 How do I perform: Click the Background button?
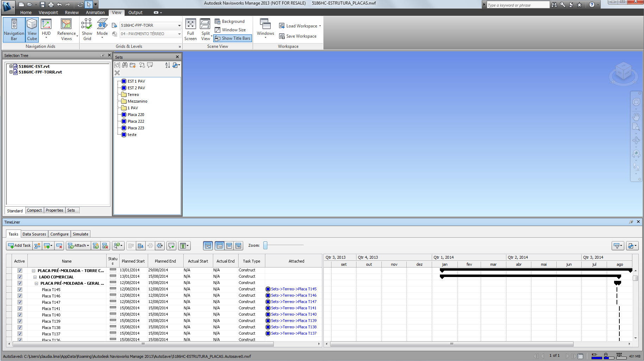229,21
